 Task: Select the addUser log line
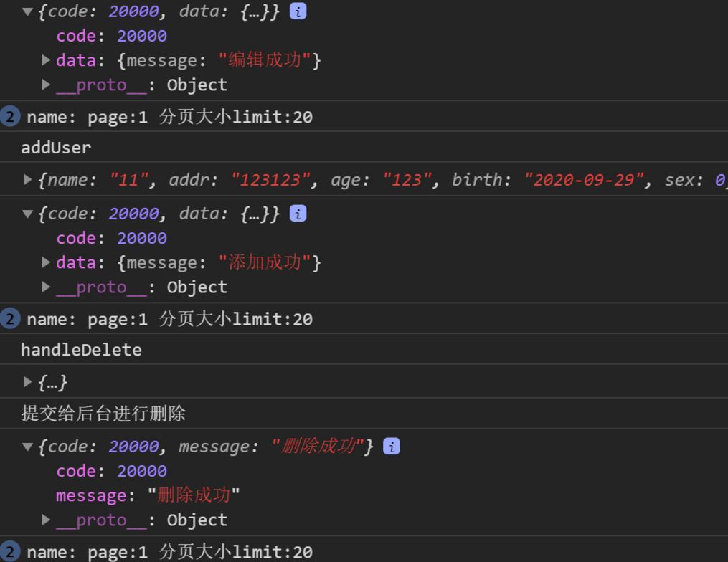56,148
